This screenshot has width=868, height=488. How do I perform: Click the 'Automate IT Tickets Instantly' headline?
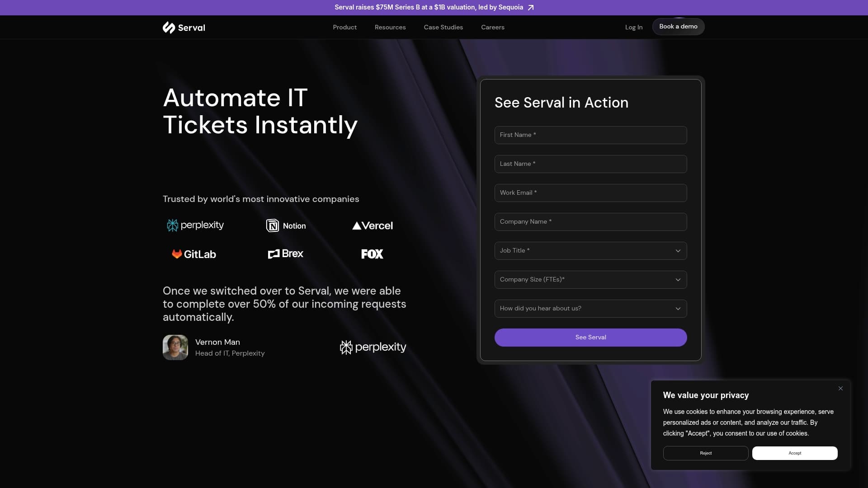(x=260, y=112)
